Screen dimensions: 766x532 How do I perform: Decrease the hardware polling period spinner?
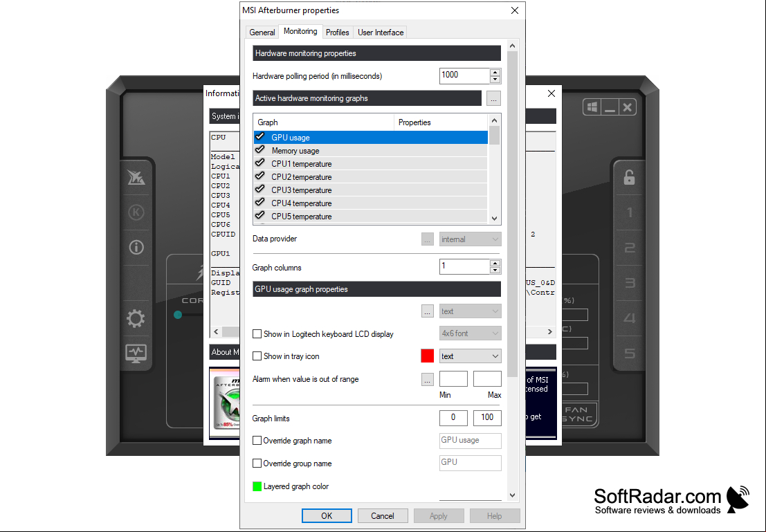coord(495,79)
